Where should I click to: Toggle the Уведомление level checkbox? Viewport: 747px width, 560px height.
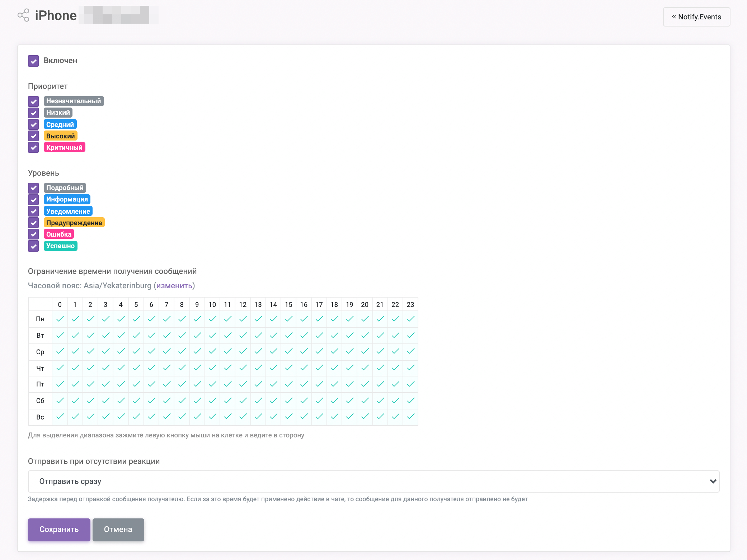pos(33,211)
